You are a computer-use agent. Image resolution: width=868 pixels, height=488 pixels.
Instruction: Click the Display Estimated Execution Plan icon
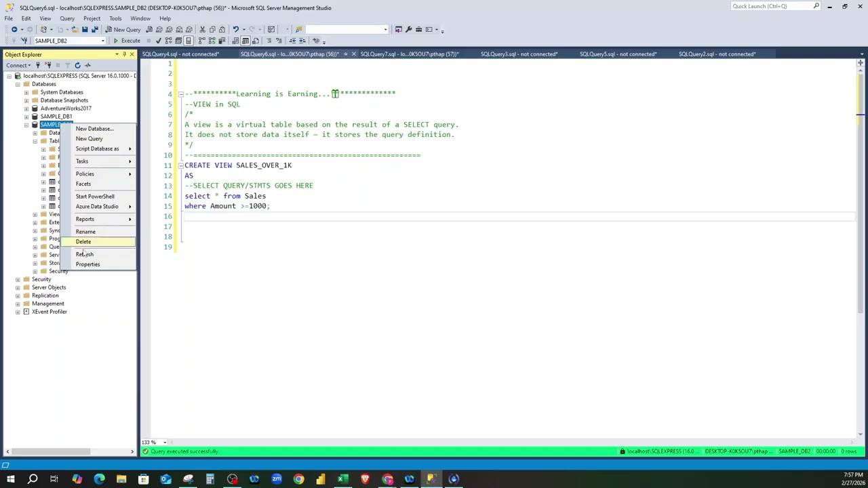[x=169, y=41]
